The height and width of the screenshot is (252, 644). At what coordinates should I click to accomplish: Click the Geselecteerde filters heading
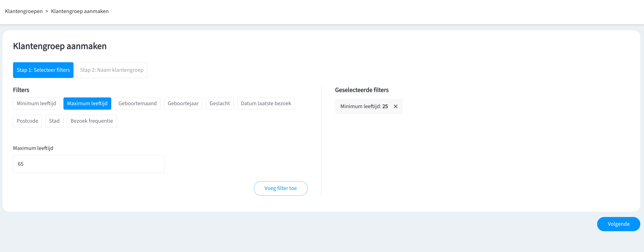(361, 90)
